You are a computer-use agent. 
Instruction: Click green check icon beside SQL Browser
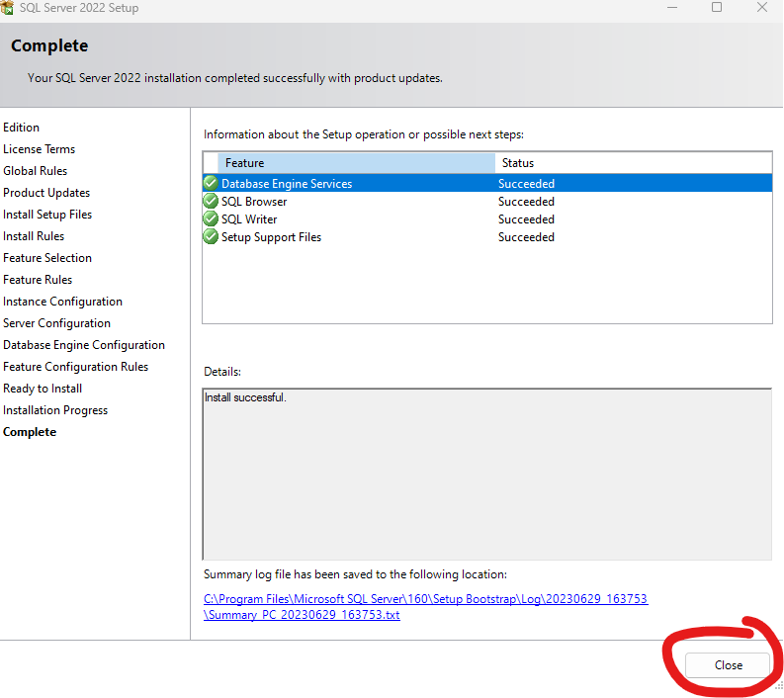[x=211, y=201]
